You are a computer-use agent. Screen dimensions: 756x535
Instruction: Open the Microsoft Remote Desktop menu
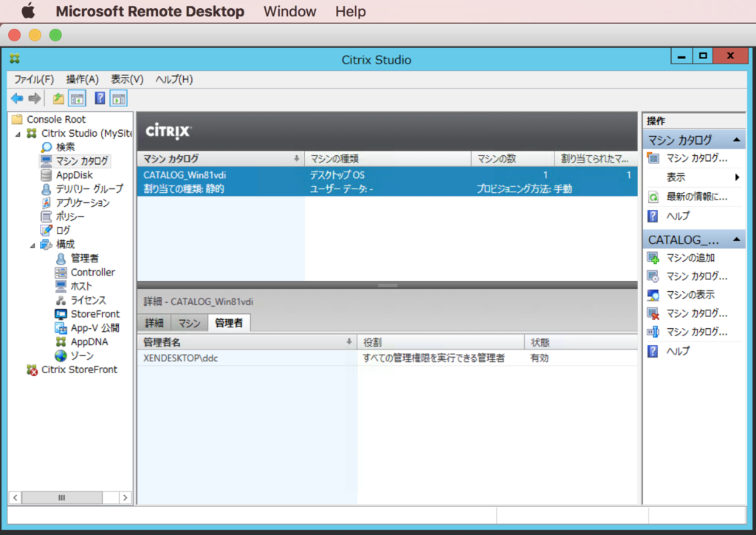tap(150, 11)
